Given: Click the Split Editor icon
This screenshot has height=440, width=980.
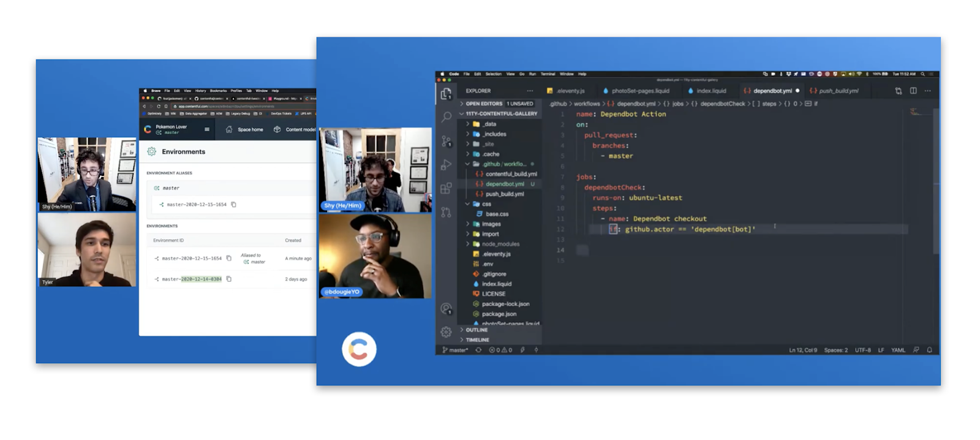Looking at the screenshot, I should 913,91.
